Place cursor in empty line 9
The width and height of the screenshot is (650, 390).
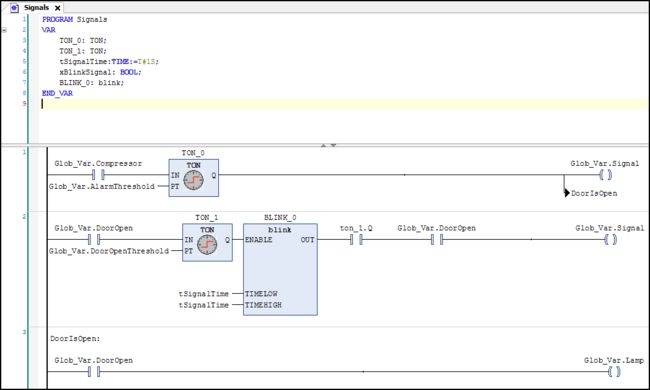[344, 104]
